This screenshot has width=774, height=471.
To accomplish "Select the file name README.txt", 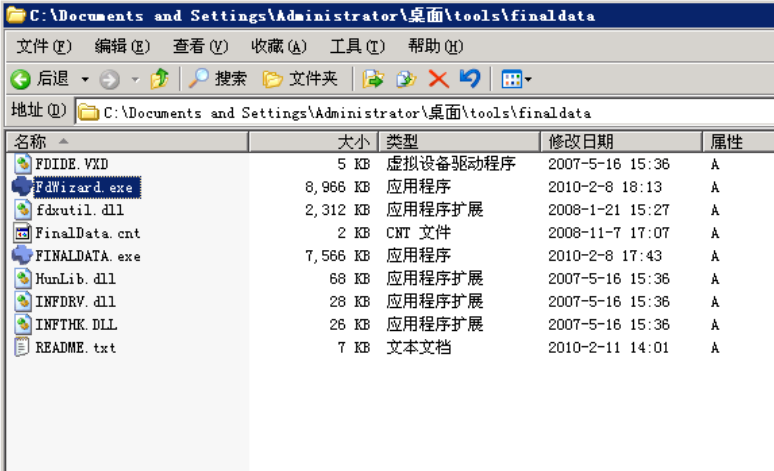I will (x=76, y=348).
